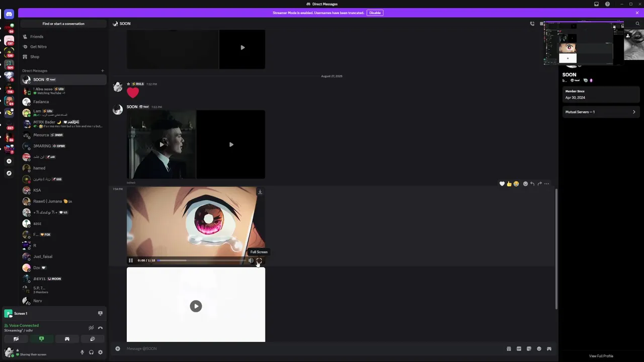Image resolution: width=644 pixels, height=362 pixels.
Task: Play the top black video thumbnail
Action: click(243, 48)
